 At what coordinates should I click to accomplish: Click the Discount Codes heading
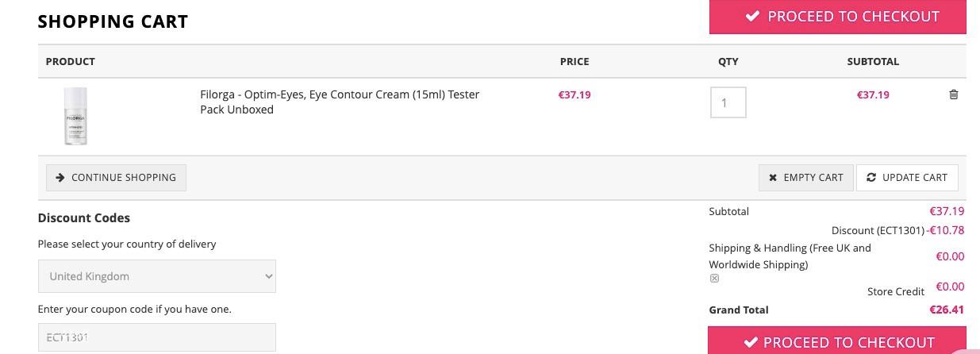pos(84,217)
